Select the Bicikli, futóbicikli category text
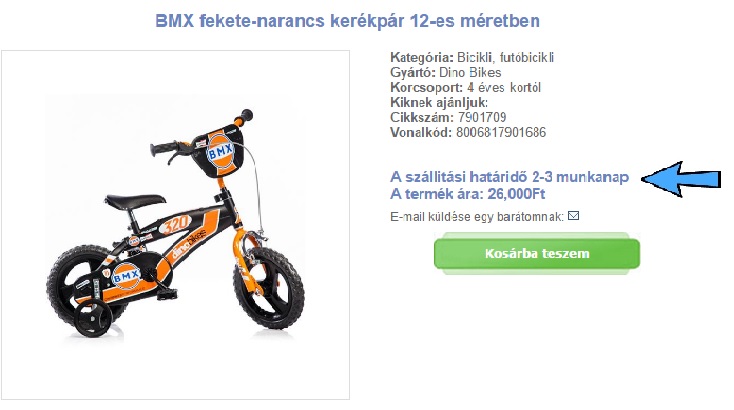Viewport: 734px width, 410px height. (x=506, y=57)
